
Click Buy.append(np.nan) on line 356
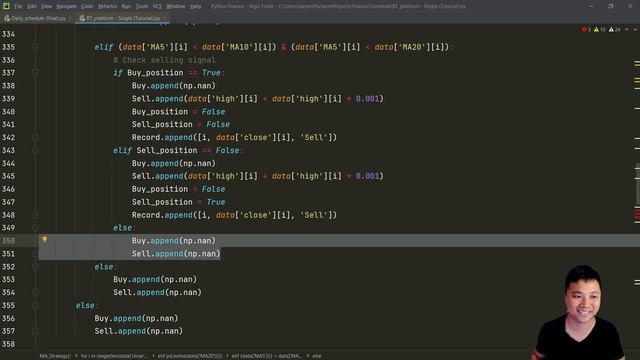coord(136,318)
